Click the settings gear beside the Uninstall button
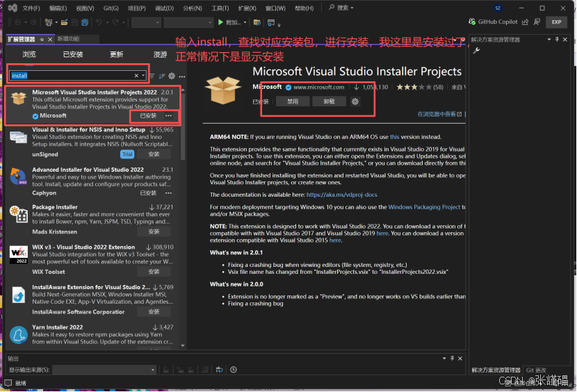Viewport: 577px width, 392px height. point(355,101)
